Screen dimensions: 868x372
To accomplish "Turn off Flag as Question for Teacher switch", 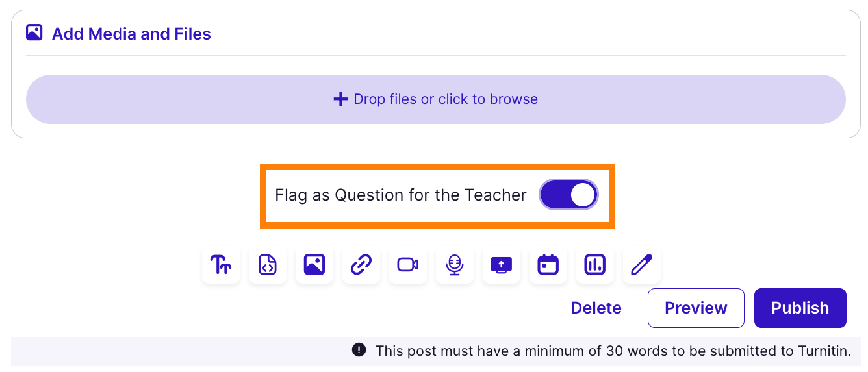I will point(568,195).
